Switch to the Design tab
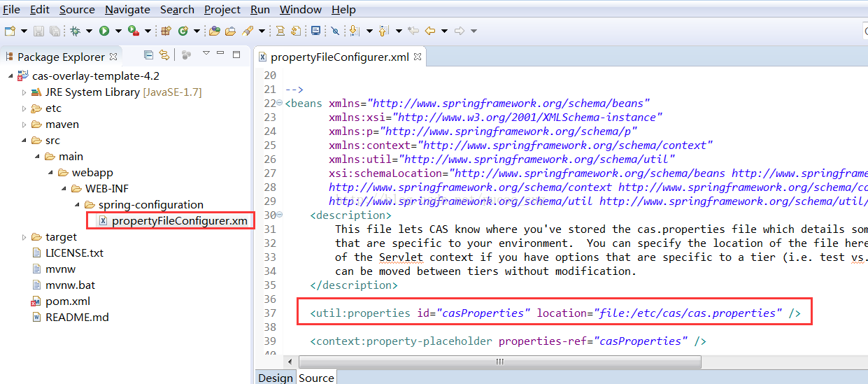 tap(276, 378)
